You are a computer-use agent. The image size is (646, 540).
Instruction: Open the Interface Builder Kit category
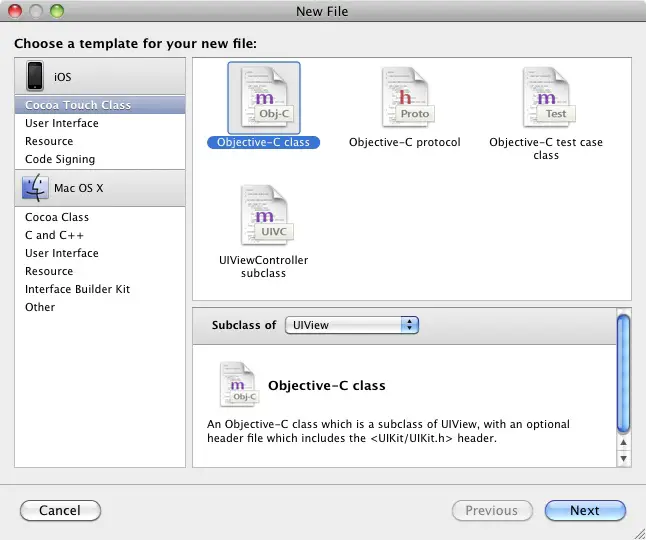click(x=78, y=289)
